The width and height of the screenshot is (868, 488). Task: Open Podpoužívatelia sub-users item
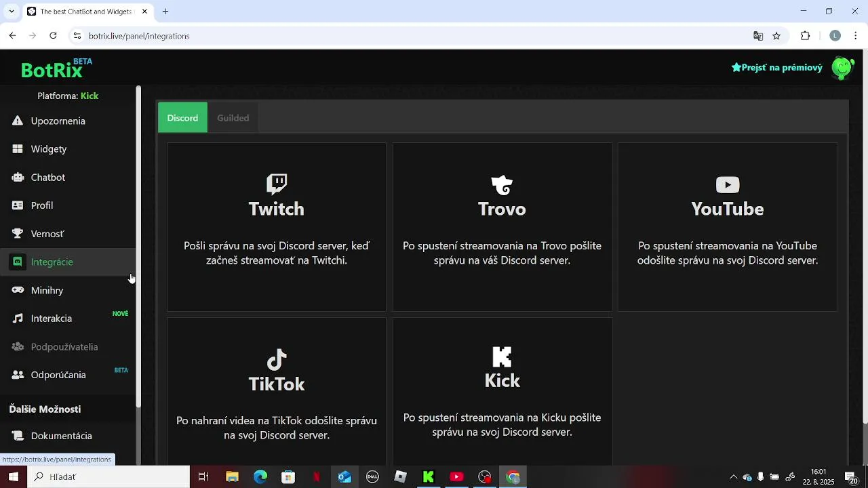coord(68,346)
